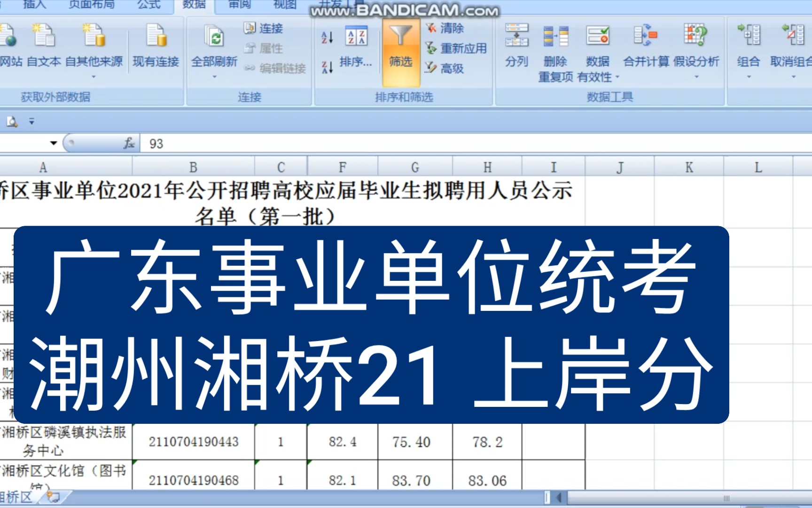
Task: Reapply the filter
Action: (x=456, y=48)
